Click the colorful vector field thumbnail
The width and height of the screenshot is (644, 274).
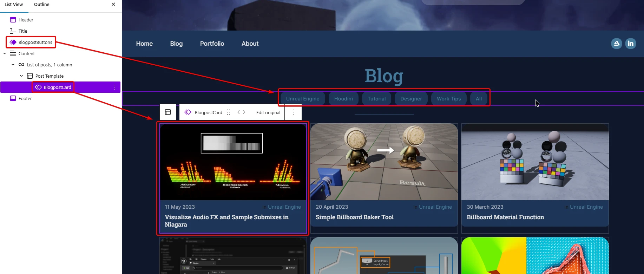pos(535,255)
